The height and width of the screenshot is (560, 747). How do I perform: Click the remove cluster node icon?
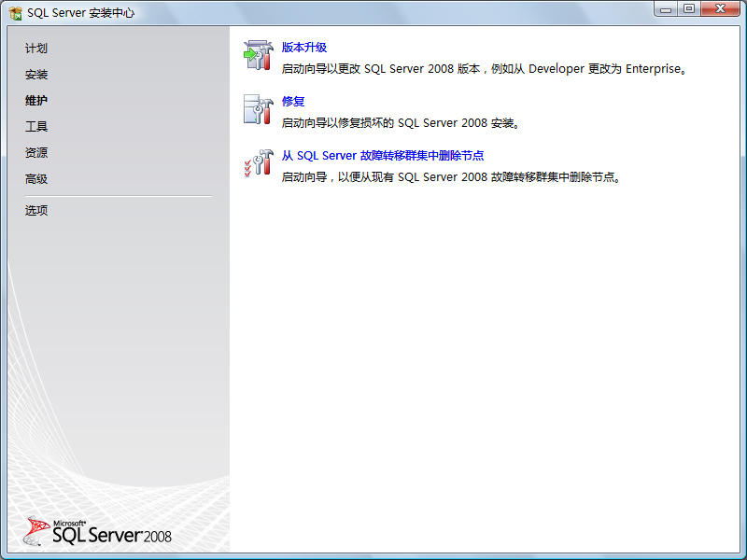click(259, 163)
